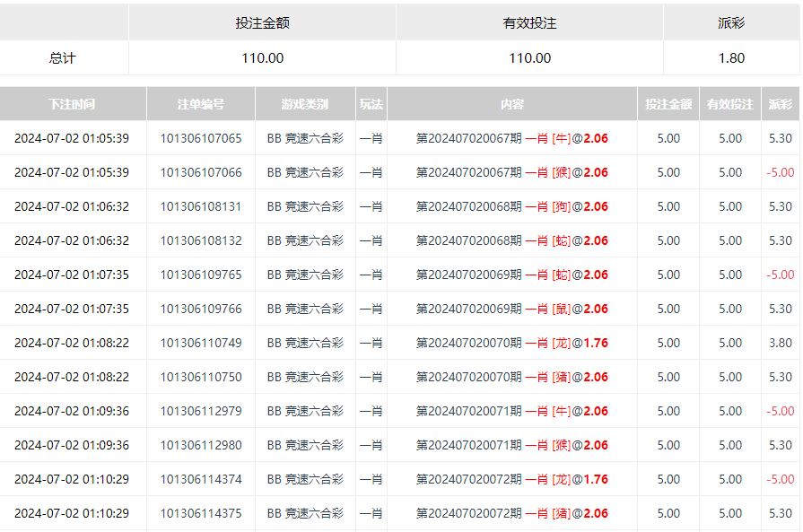Open bet order number 101306107065
803x532 pixels.
point(201,138)
